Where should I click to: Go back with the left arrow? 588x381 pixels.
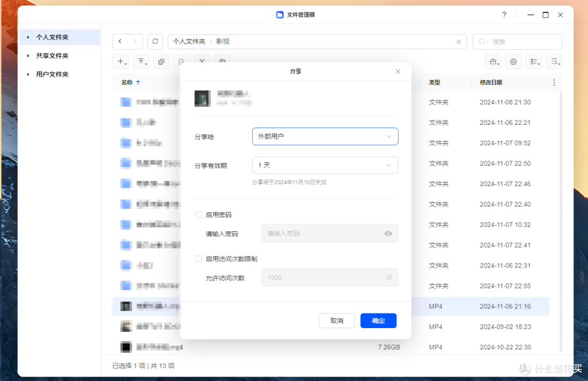click(120, 41)
